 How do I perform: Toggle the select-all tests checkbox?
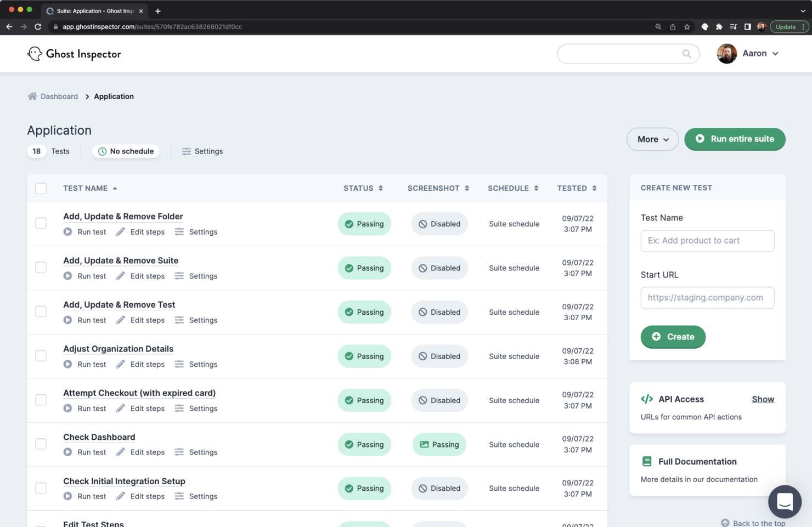pyautogui.click(x=41, y=189)
